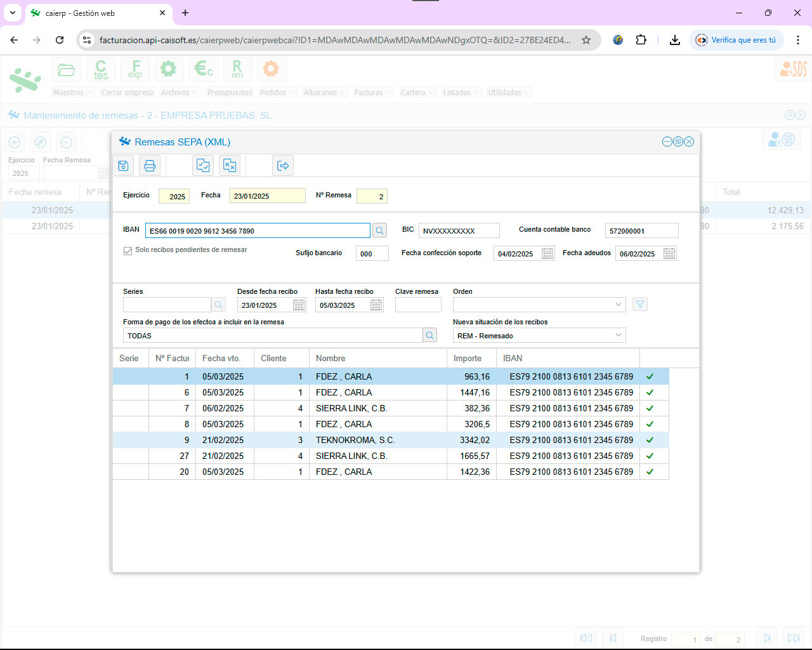The height and width of the screenshot is (650, 812).
Task: Click Presupuestos
Action: point(230,93)
